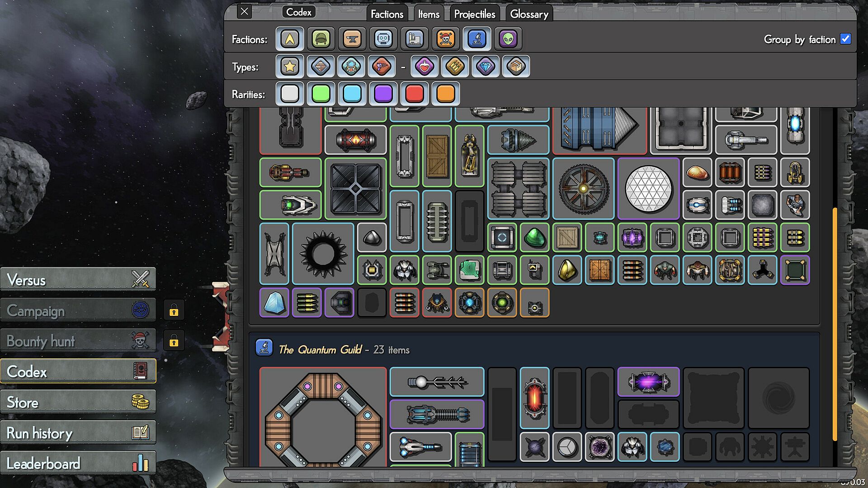
Task: Click the white geodesic sphere item
Action: (x=648, y=189)
